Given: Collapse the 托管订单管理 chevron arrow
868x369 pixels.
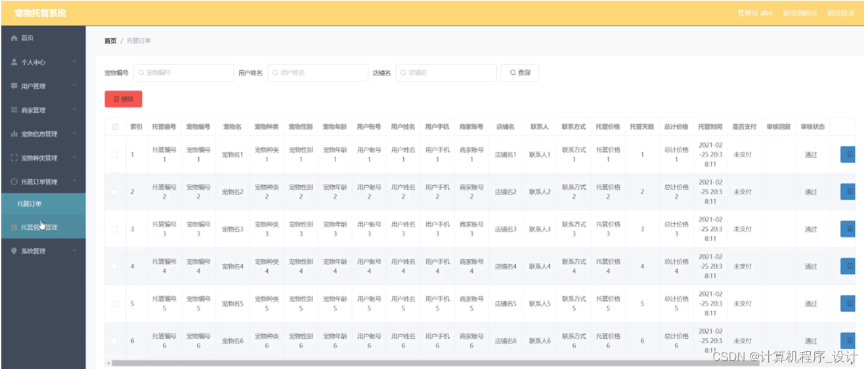Looking at the screenshot, I should (74, 182).
